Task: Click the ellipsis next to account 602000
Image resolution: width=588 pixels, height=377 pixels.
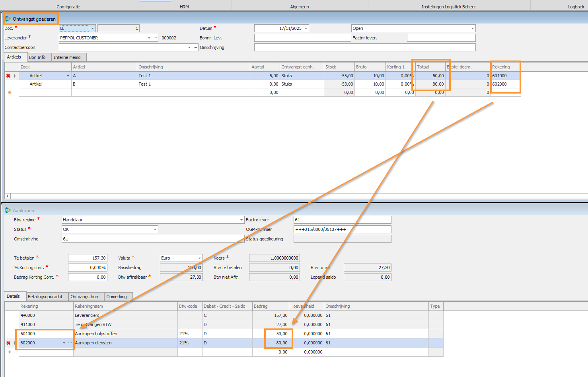Action: pos(70,343)
